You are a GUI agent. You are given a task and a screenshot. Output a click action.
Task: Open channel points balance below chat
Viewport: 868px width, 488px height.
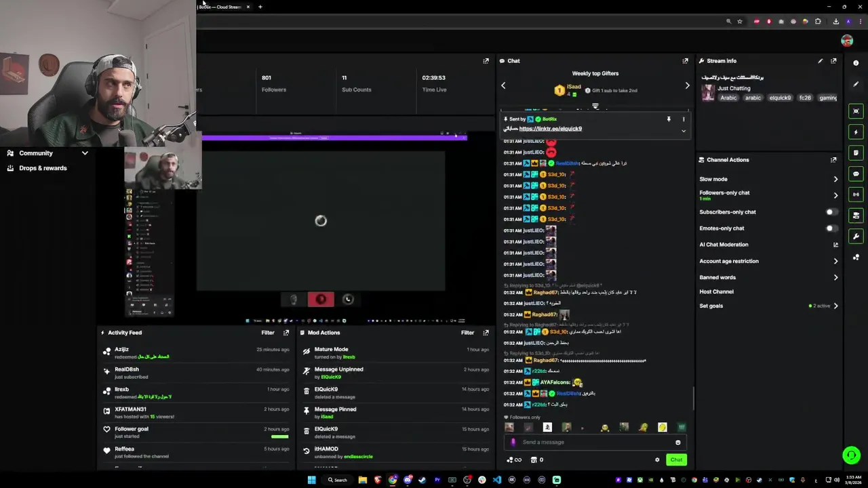[515, 460]
